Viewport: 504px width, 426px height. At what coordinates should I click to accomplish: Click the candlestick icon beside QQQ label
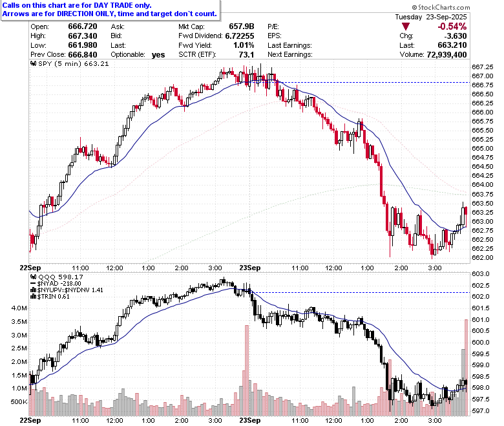pos(33,277)
